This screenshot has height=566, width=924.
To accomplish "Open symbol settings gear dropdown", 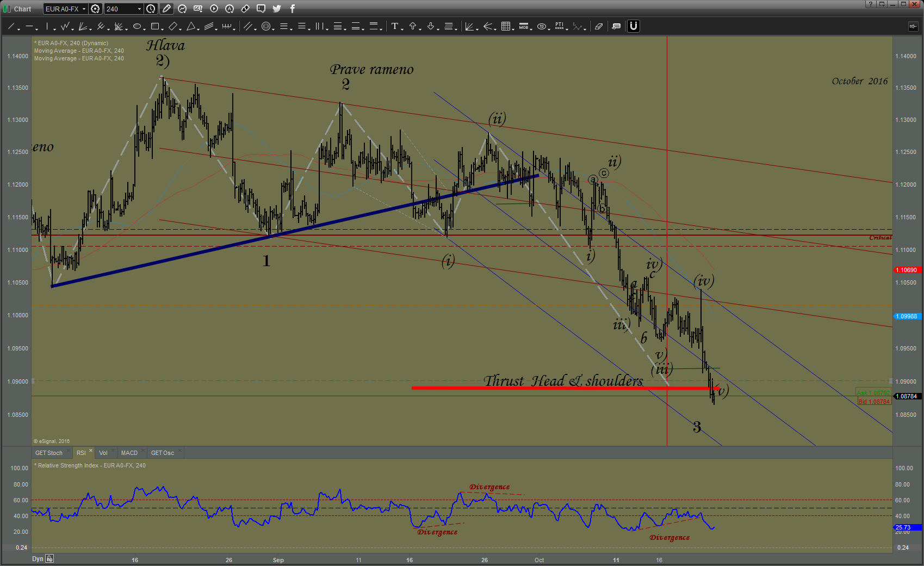I will (x=96, y=9).
